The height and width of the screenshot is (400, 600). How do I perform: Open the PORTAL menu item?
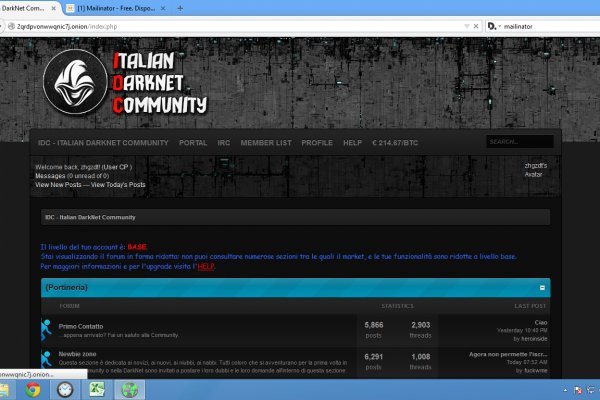[193, 143]
